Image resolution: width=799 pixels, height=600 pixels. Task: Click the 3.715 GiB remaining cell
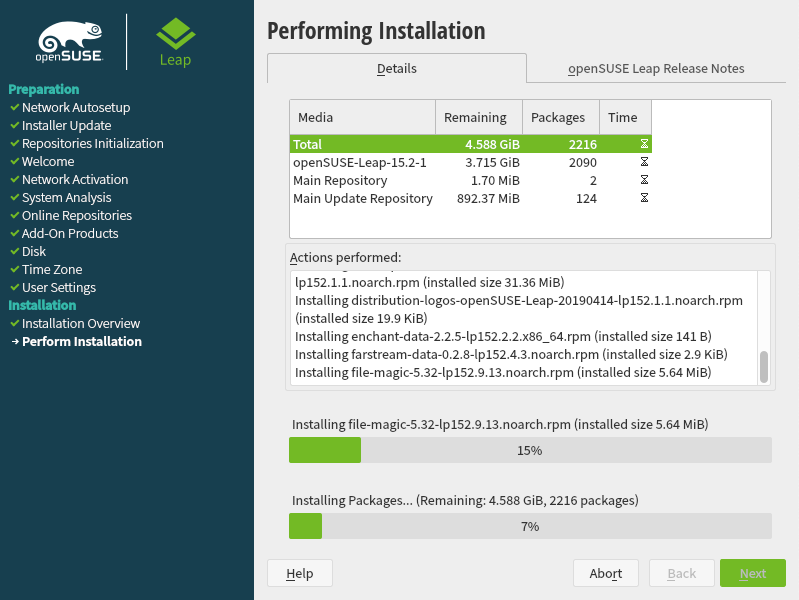click(x=492, y=162)
